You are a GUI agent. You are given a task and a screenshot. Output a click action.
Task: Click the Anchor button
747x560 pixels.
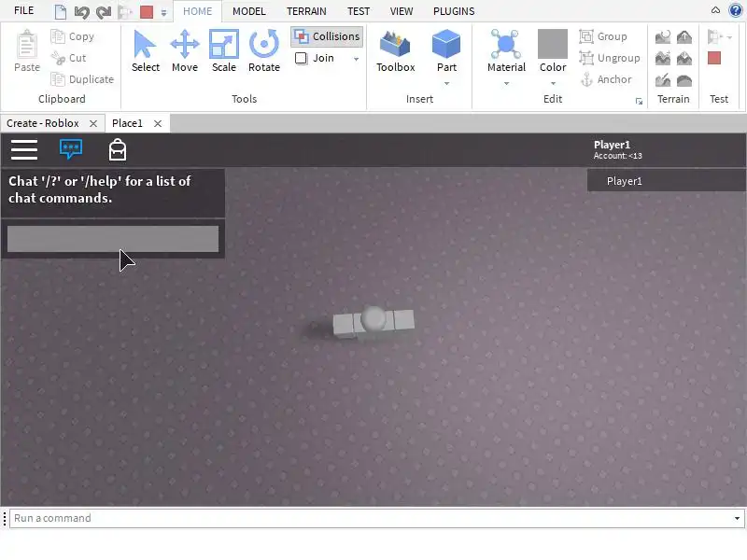[x=606, y=79]
